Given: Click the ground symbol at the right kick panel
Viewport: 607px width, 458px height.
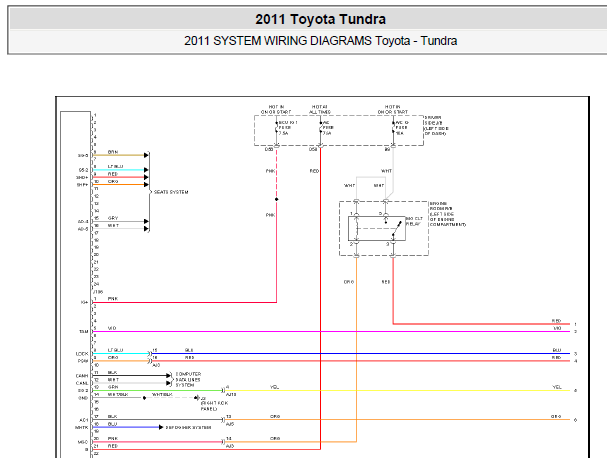Looking at the screenshot, I should tap(197, 398).
